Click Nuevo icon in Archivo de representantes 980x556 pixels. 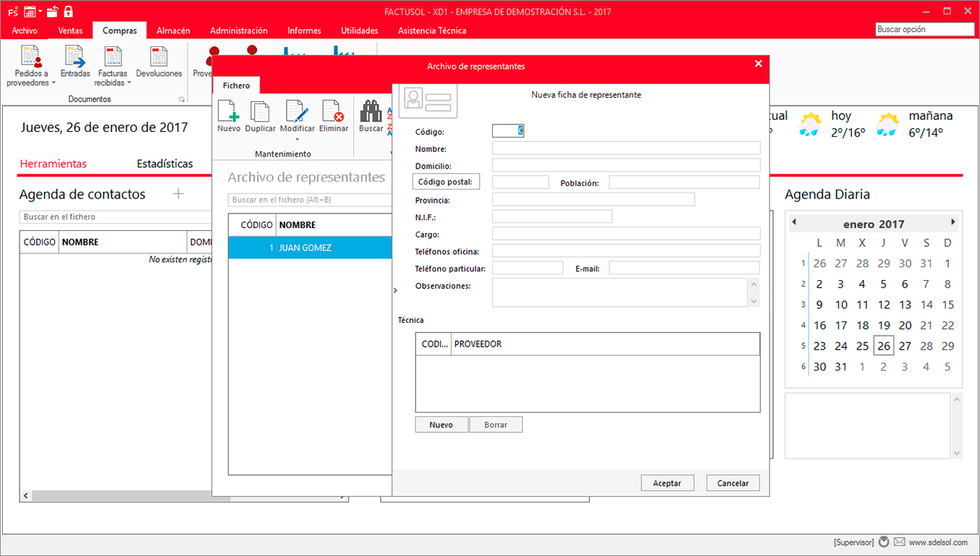click(229, 111)
